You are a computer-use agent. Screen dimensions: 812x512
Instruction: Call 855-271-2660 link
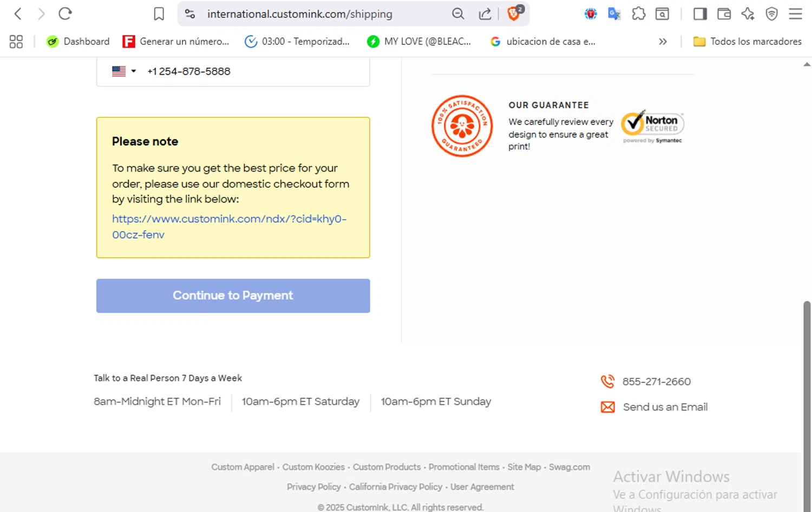point(656,382)
